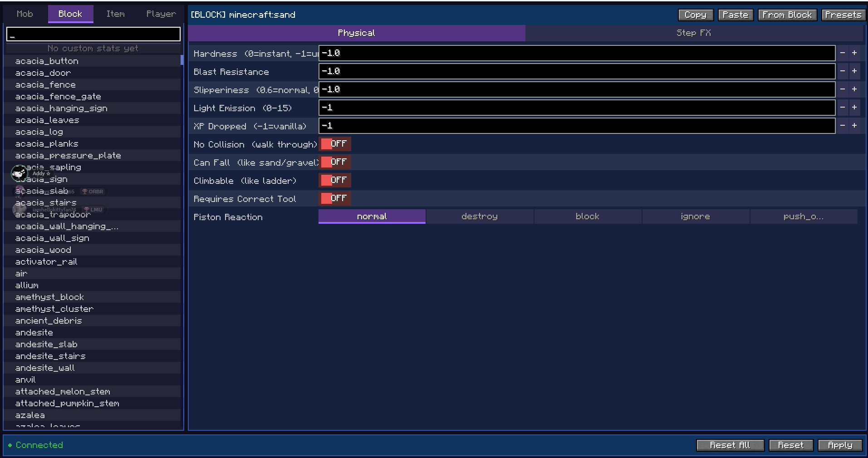Switch to the Block tab
Screen dimensions: 868x458
pyautogui.click(x=70, y=14)
